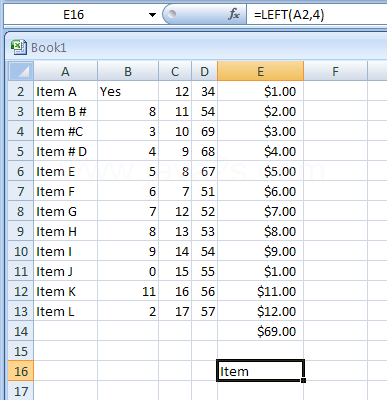The image size is (387, 400).
Task: Select row 2 header
Action: (x=21, y=91)
